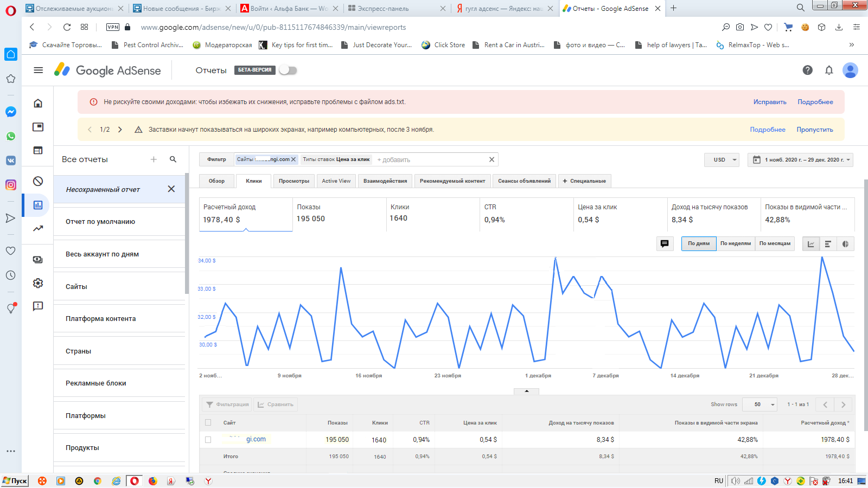Open the date range picker dropdown
The width and height of the screenshot is (868, 488).
pyautogui.click(x=801, y=160)
